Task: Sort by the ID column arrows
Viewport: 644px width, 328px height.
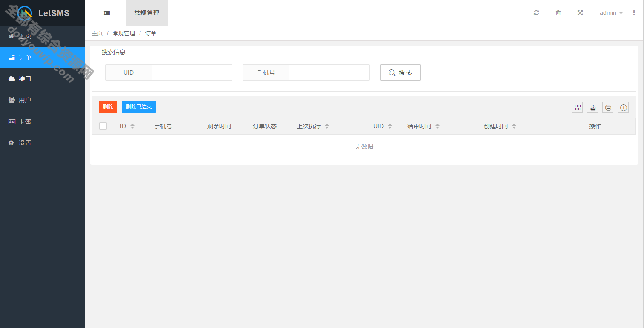Action: click(x=132, y=126)
